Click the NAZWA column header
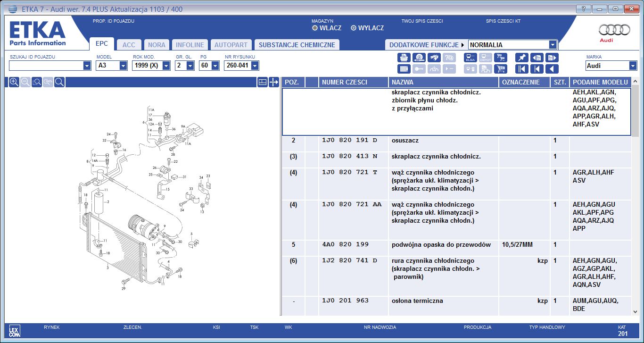The width and height of the screenshot is (644, 343). (x=444, y=82)
